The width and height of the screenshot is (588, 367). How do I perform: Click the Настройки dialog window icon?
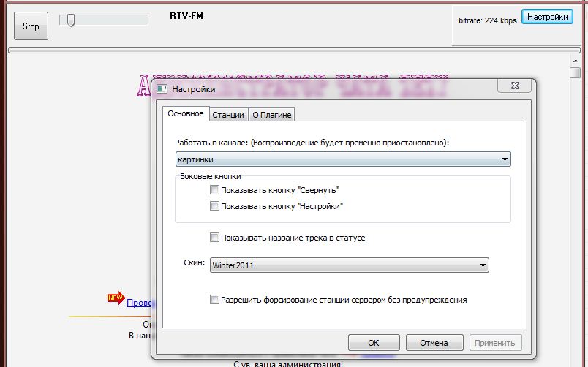click(162, 89)
